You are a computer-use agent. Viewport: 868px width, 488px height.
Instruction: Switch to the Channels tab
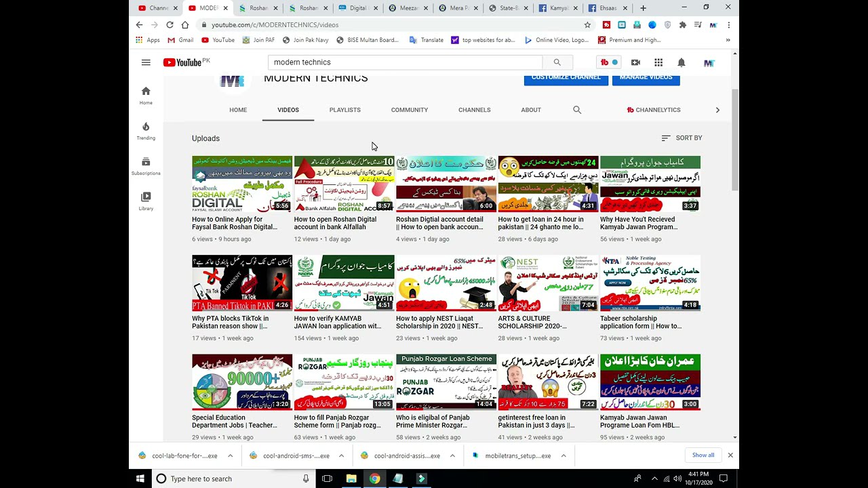click(x=475, y=110)
